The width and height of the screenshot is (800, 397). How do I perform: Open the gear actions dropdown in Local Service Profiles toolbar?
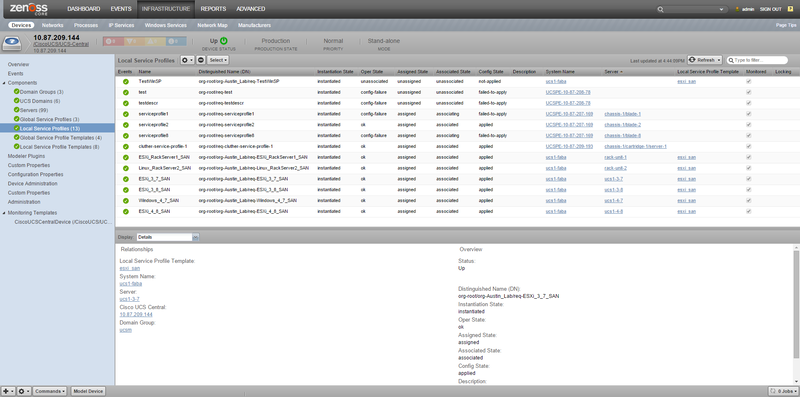tap(187, 60)
